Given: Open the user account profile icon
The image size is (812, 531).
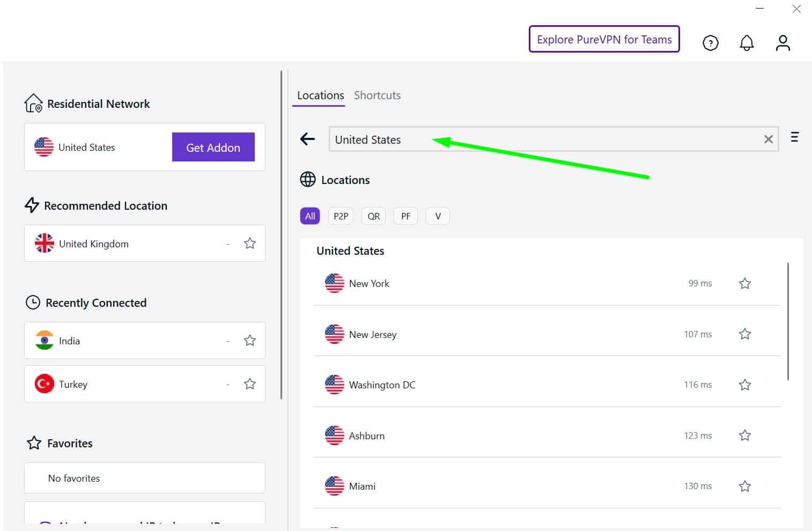Looking at the screenshot, I should tap(783, 43).
